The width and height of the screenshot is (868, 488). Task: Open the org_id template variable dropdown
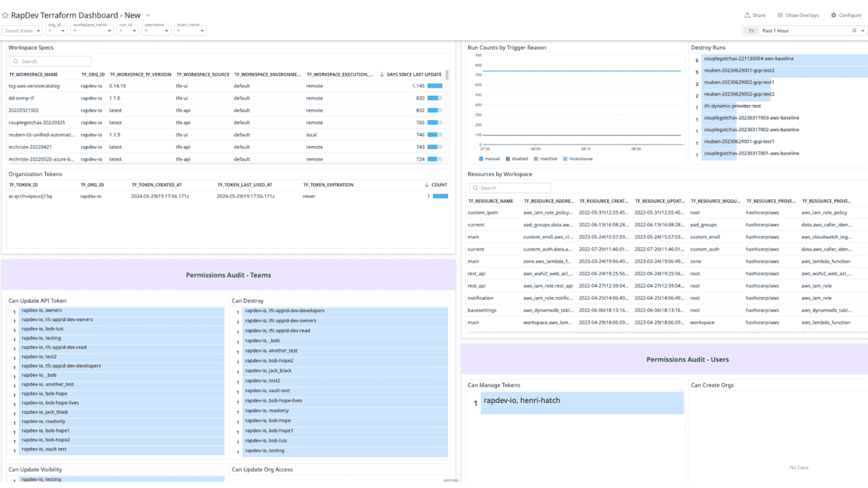pos(57,31)
